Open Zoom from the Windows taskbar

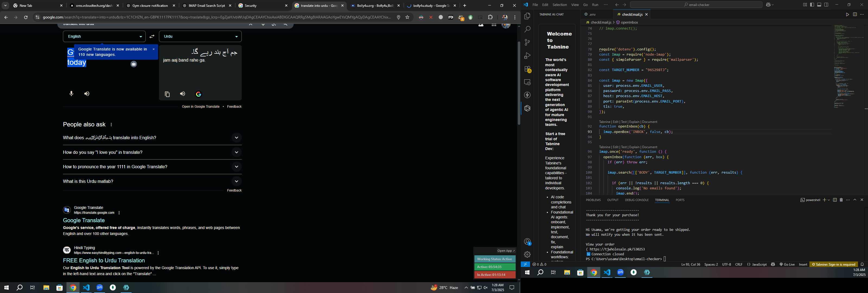coord(100,288)
